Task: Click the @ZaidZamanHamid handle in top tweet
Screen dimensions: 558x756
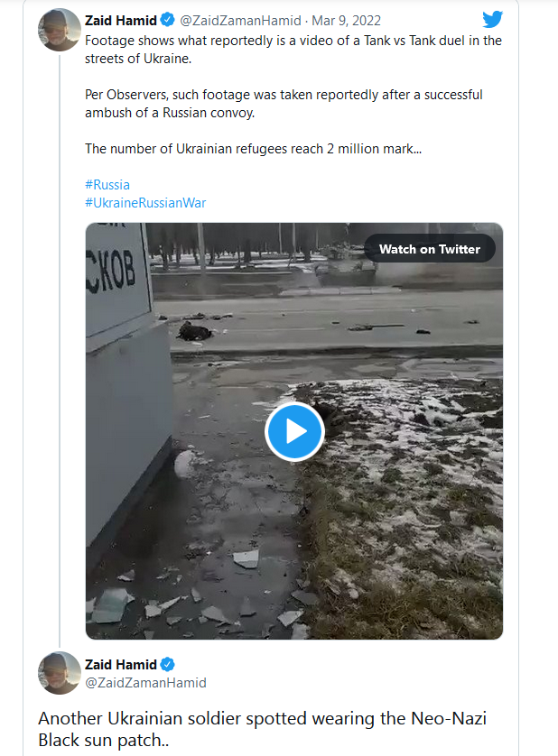Action: [x=240, y=21]
